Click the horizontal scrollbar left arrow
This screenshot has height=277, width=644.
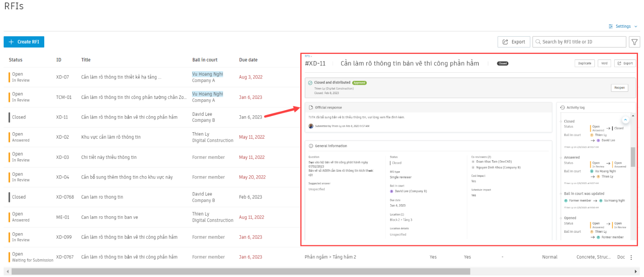[7, 272]
